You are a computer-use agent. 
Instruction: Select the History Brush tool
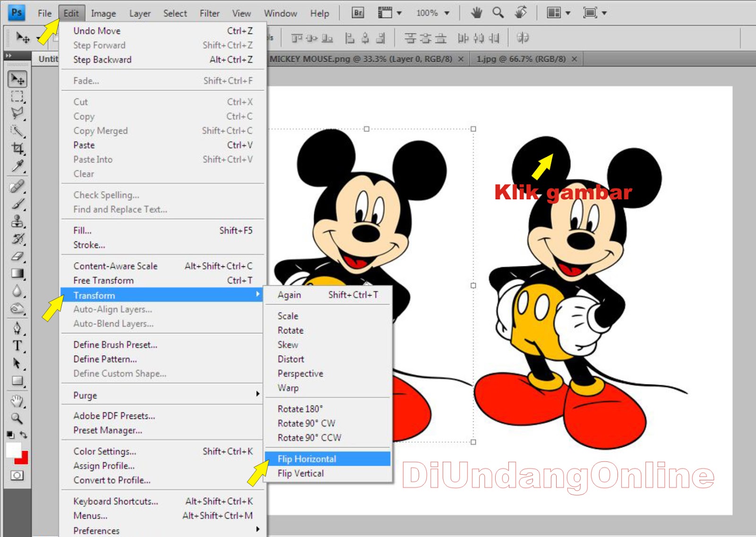tap(17, 239)
